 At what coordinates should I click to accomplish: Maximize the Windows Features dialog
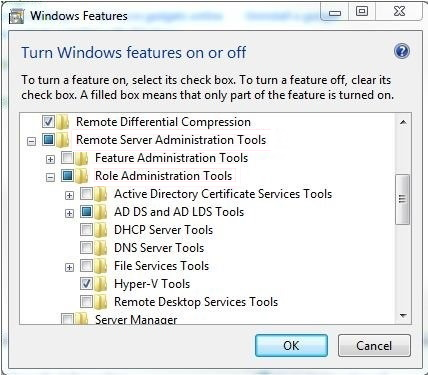pyautogui.click(x=362, y=12)
